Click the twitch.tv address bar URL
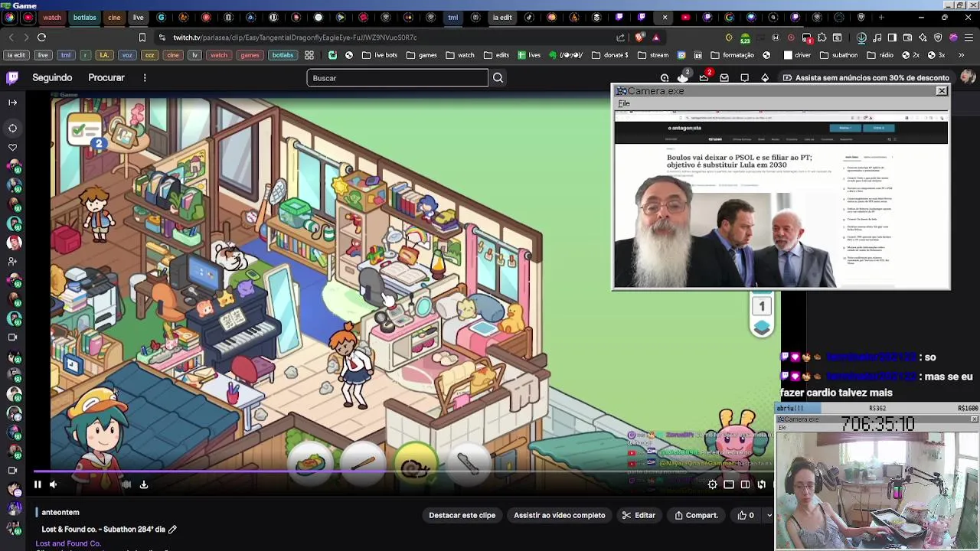 pos(295,37)
